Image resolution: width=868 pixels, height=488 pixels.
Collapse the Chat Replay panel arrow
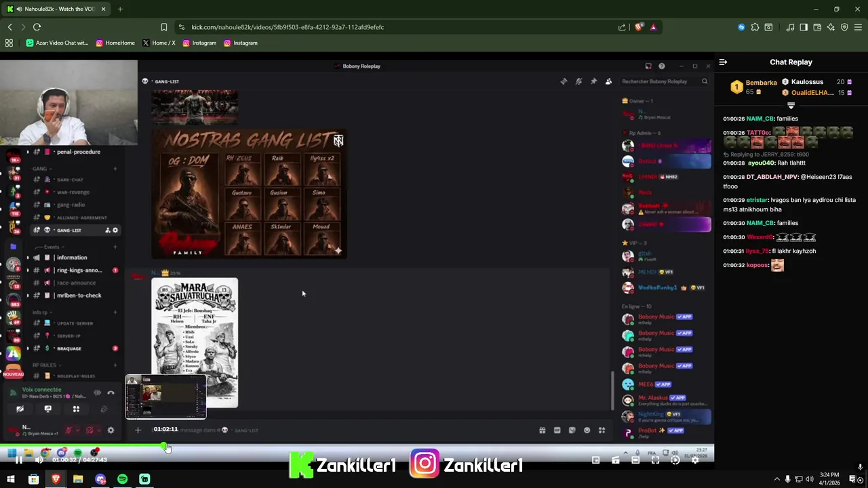coord(723,62)
